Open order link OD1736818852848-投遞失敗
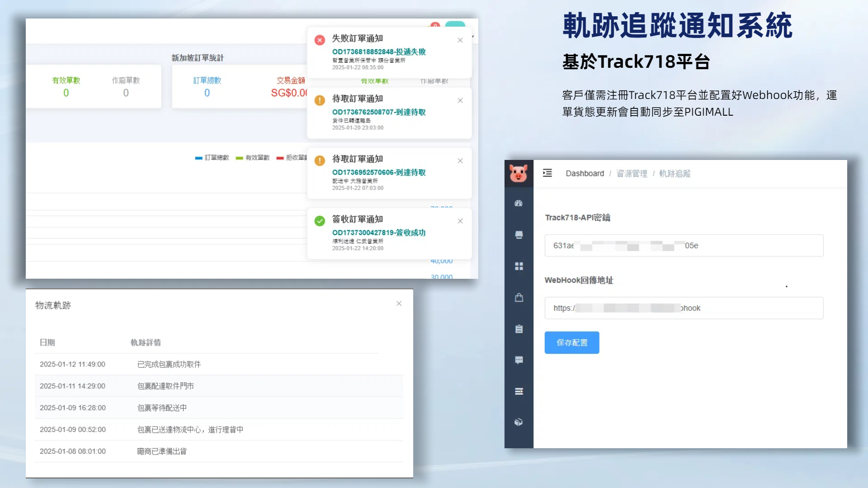 pos(379,52)
